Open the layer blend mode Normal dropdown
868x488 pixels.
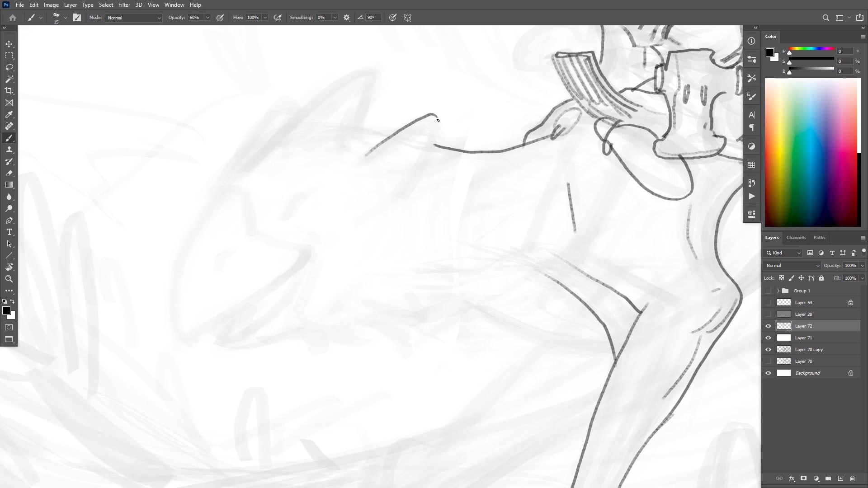[x=792, y=265]
